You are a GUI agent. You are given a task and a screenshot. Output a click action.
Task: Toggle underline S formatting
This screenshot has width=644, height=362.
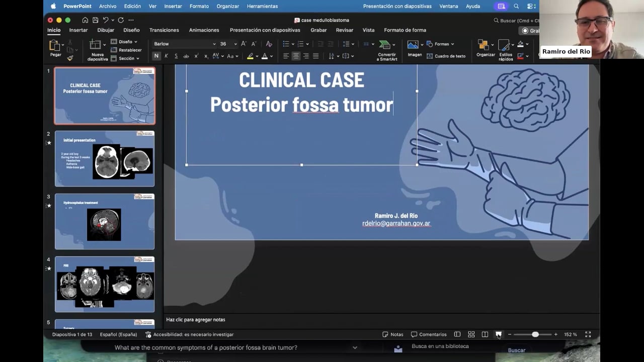(176, 56)
